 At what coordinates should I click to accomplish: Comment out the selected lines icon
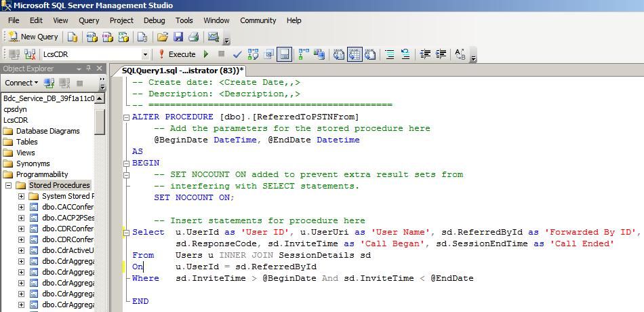pos(390,54)
